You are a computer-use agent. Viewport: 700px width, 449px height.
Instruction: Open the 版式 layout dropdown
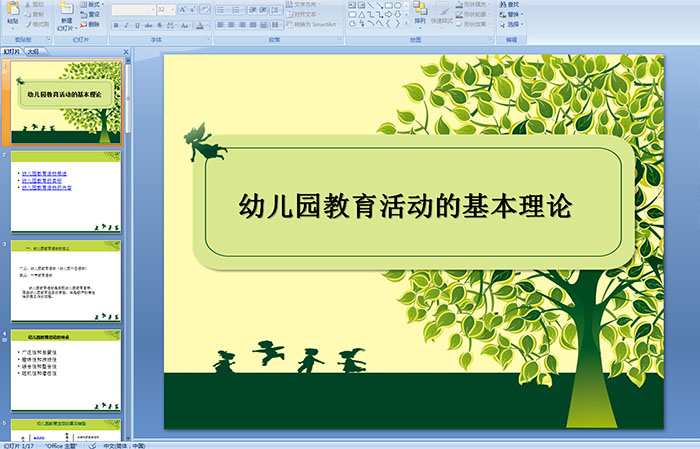click(x=92, y=4)
